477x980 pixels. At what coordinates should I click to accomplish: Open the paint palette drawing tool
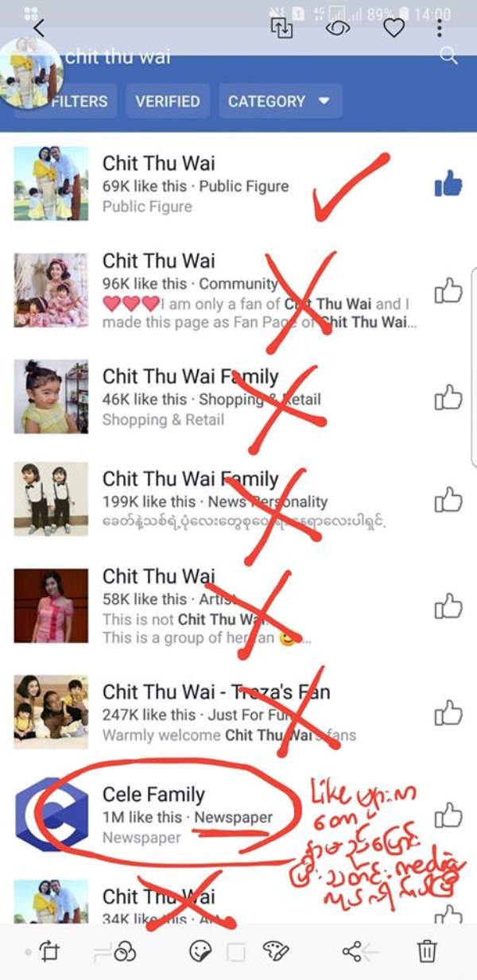click(276, 951)
